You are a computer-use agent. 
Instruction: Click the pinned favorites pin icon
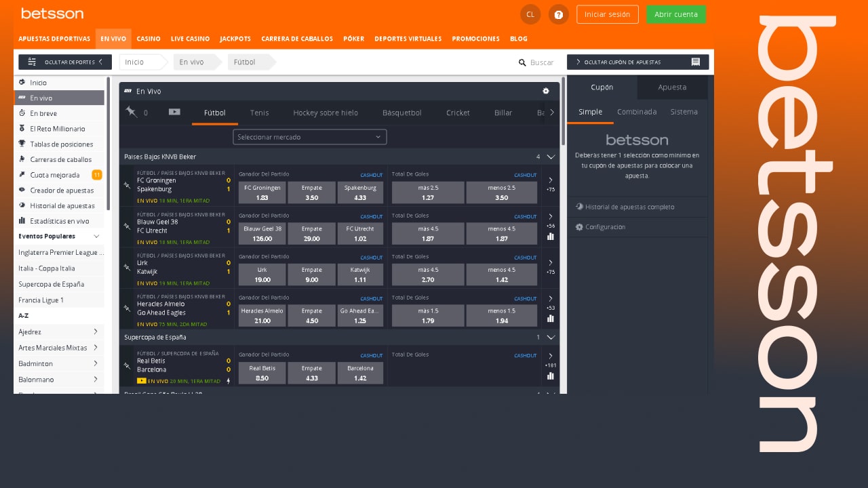point(132,112)
